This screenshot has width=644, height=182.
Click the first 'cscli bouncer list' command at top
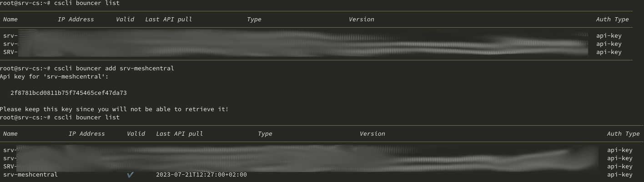point(87,3)
